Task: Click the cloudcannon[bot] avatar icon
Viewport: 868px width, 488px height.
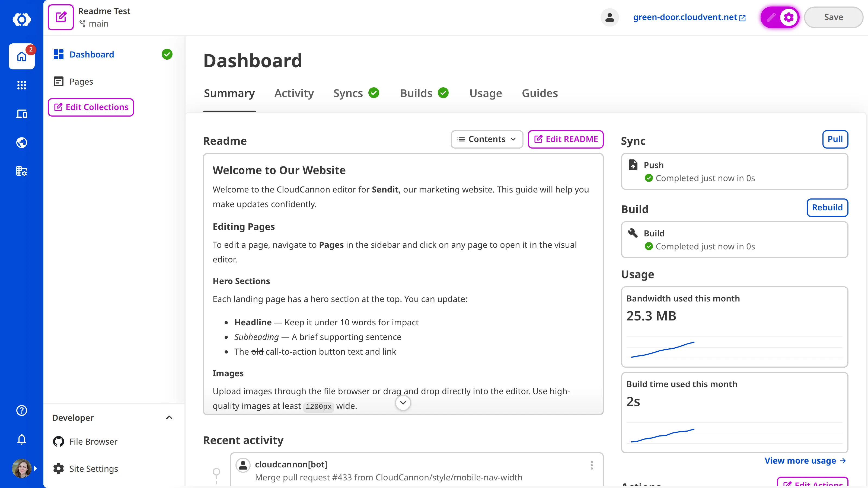Action: tap(242, 465)
